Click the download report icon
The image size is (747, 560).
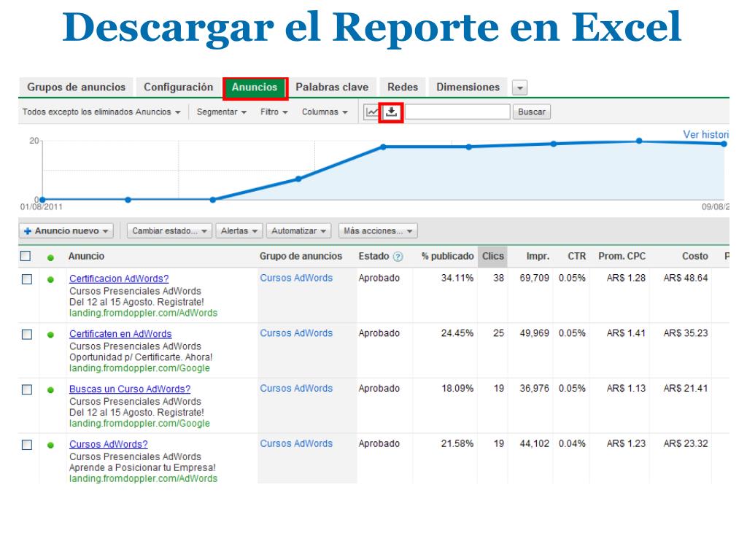391,112
